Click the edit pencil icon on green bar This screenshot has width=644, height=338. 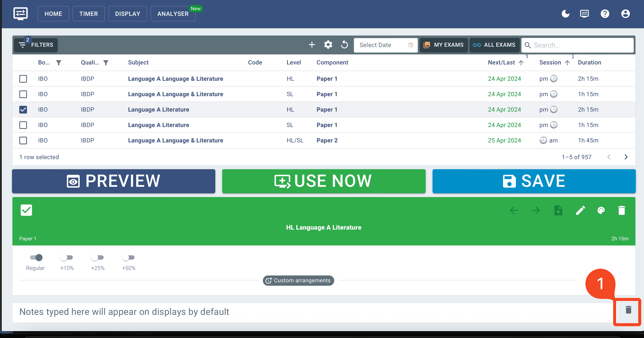tap(580, 210)
